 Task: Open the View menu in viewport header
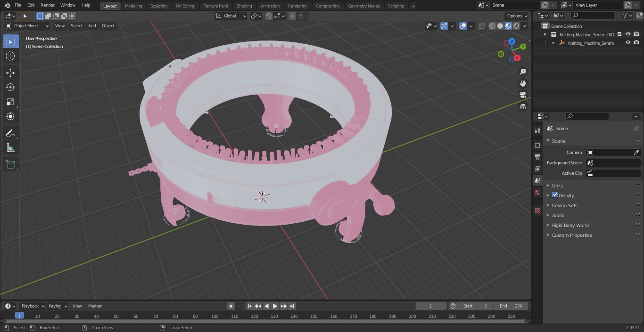point(60,26)
